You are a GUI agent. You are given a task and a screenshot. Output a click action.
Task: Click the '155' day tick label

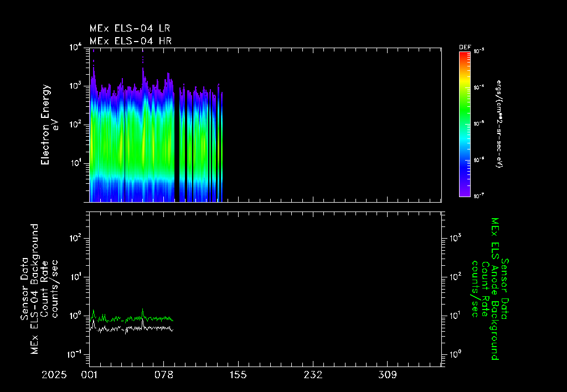[238, 375]
